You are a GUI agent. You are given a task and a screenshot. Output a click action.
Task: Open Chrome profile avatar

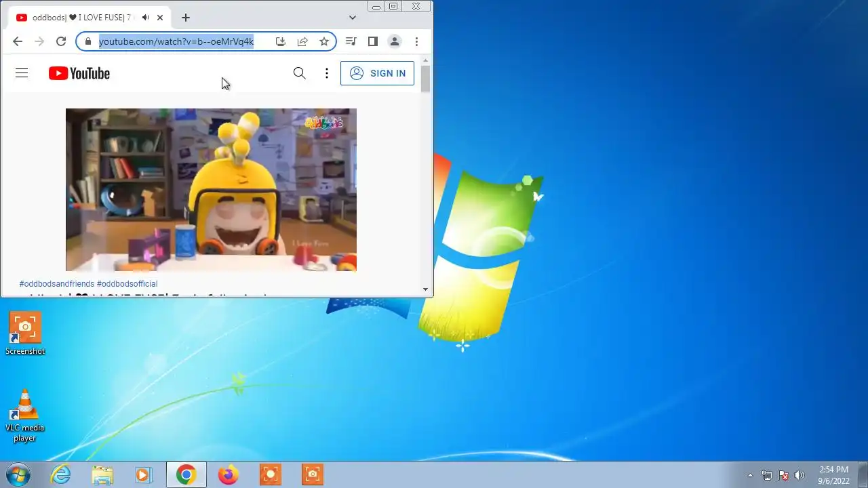coord(395,41)
